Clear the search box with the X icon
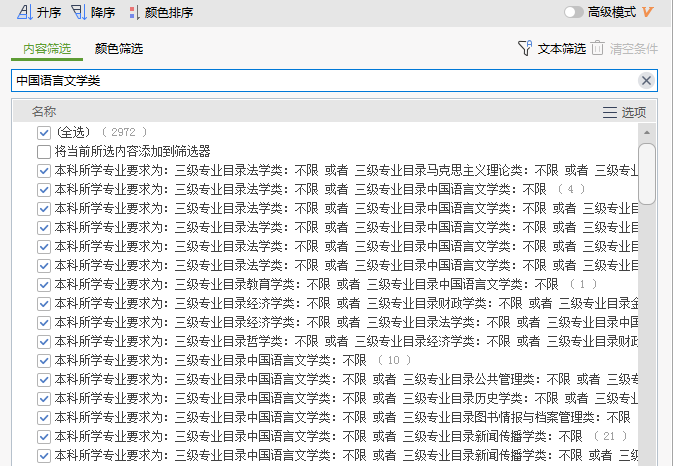 pyautogui.click(x=646, y=80)
